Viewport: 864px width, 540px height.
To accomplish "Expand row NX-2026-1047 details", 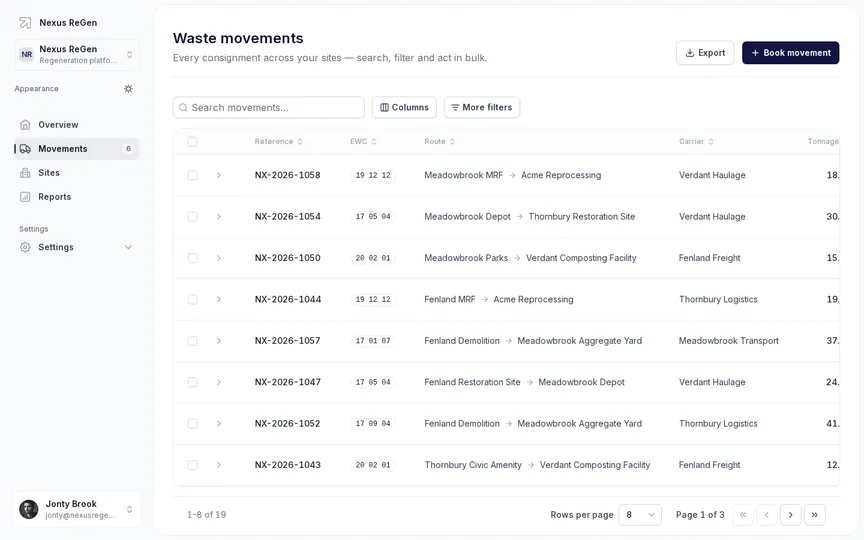I will (x=219, y=382).
